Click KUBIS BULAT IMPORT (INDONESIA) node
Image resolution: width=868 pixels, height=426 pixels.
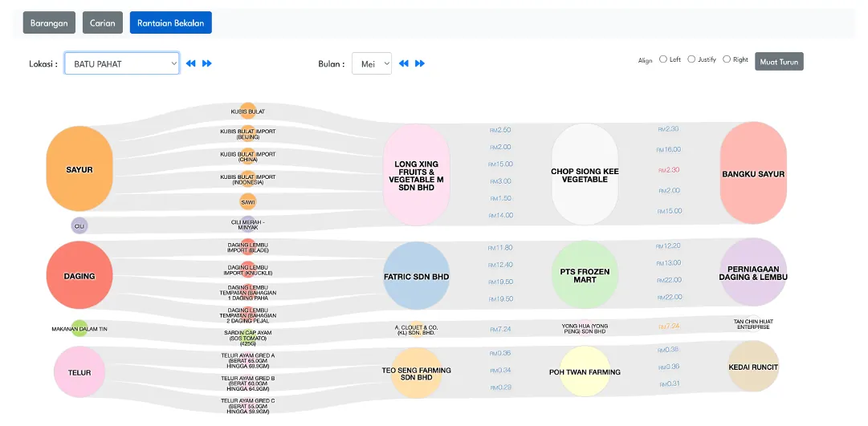(x=248, y=179)
